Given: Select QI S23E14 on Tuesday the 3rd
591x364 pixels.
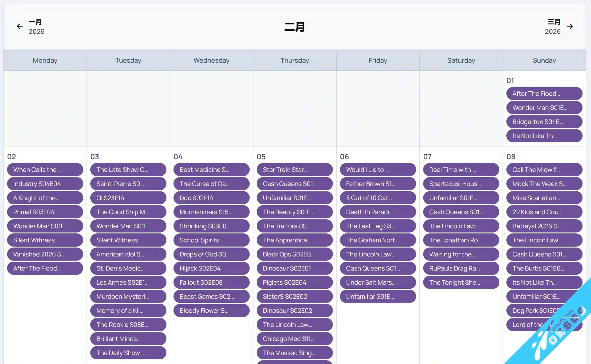Looking at the screenshot, I should click(x=128, y=198).
